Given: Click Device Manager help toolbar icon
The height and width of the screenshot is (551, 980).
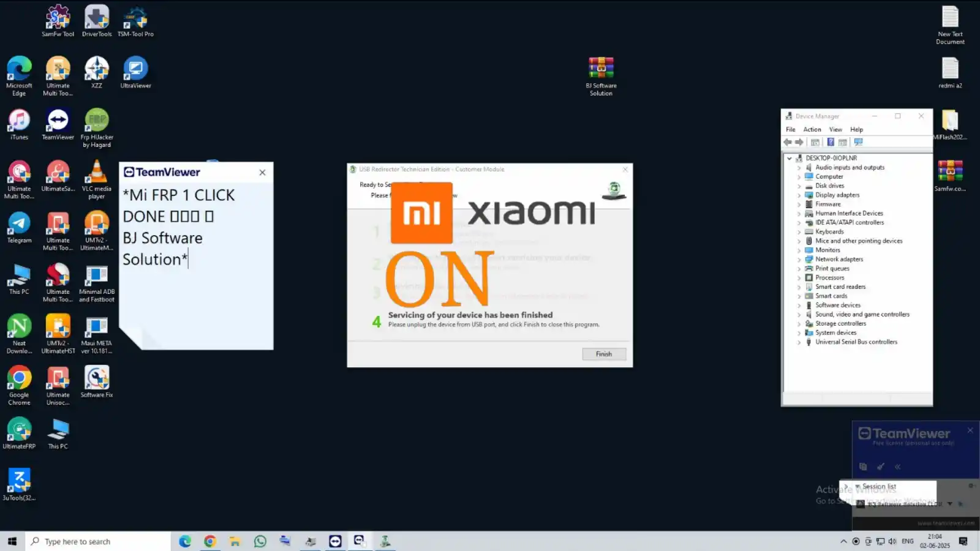Looking at the screenshot, I should [x=831, y=142].
